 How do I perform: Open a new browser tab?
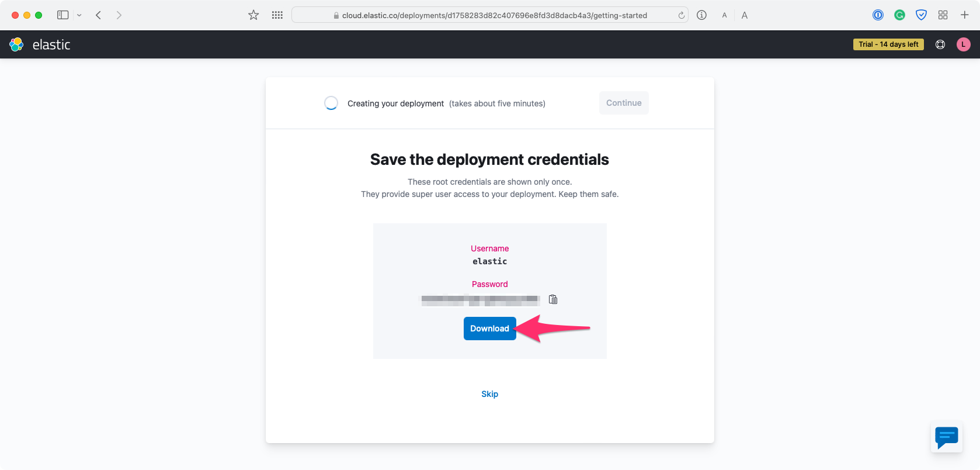[x=964, y=15]
